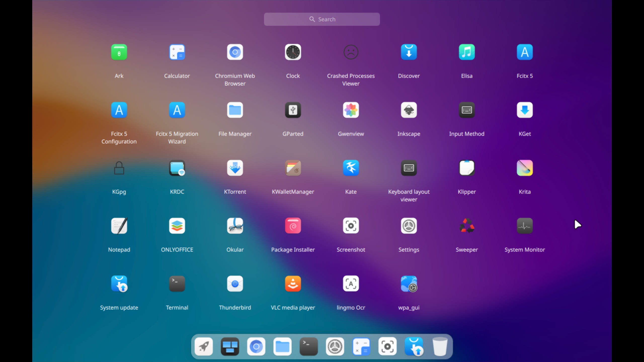
Task: Launch Terminal from the dock
Action: coord(309,346)
